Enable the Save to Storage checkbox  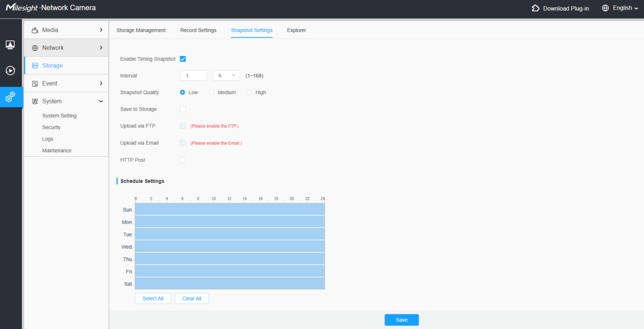point(183,109)
